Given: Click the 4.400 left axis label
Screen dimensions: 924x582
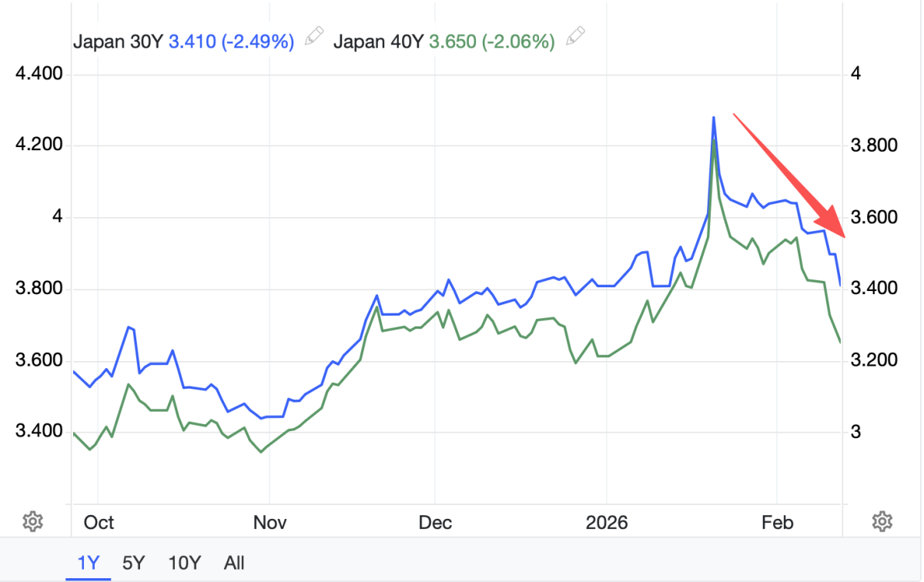Looking at the screenshot, I should [x=38, y=75].
